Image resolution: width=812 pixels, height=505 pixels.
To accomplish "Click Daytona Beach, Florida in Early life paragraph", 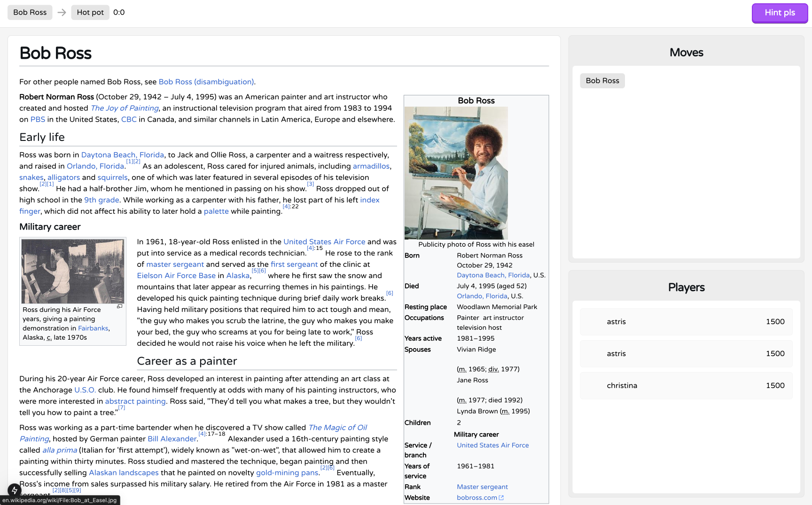I will (123, 155).
